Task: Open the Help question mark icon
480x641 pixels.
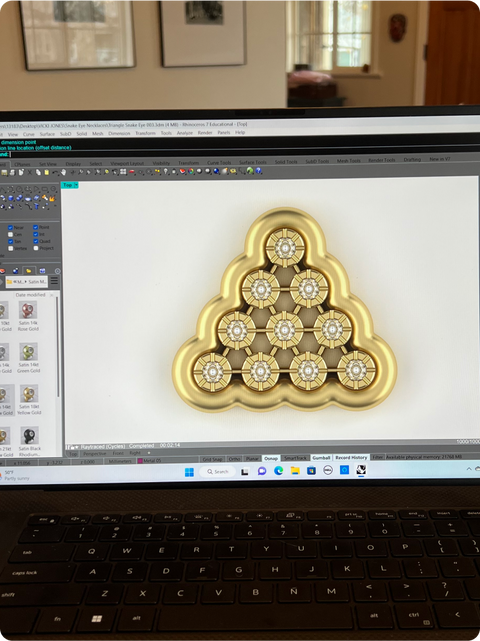Action: [258, 171]
